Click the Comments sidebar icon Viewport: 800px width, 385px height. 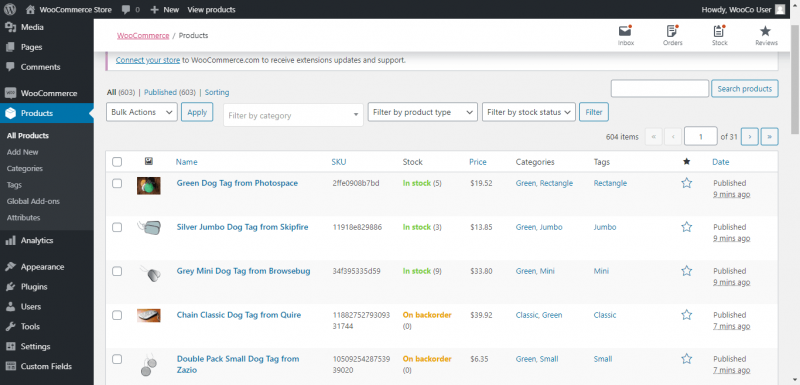tap(10, 67)
